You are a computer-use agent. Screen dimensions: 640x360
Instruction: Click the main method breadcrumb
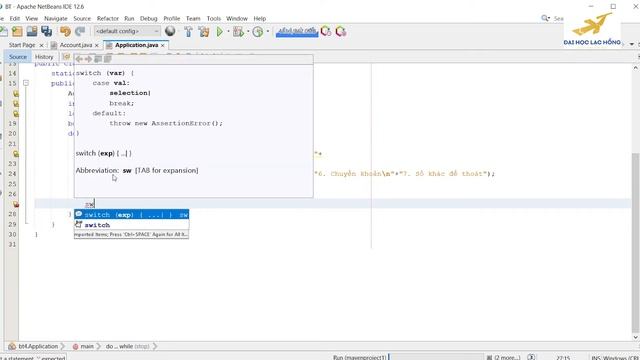point(83,346)
